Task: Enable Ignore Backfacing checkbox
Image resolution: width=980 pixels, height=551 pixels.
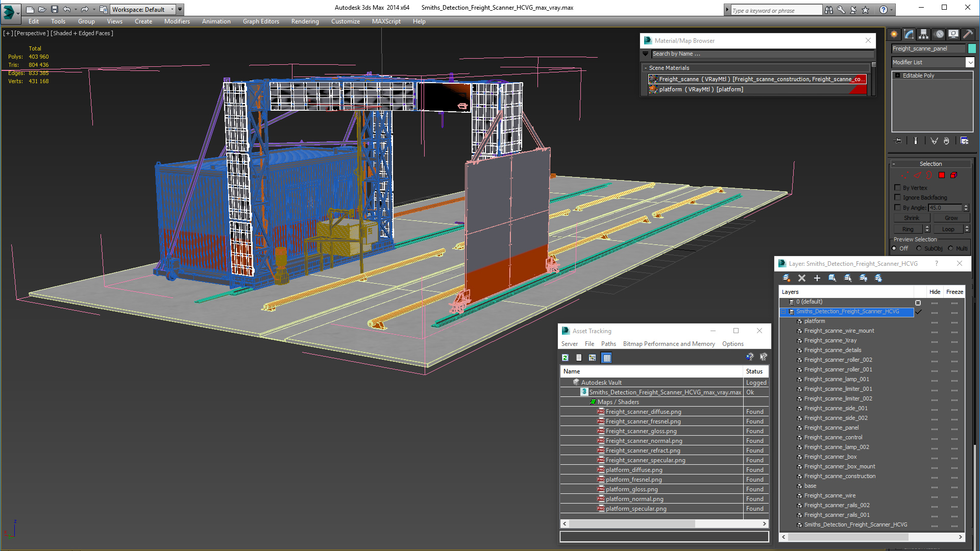Action: [898, 197]
